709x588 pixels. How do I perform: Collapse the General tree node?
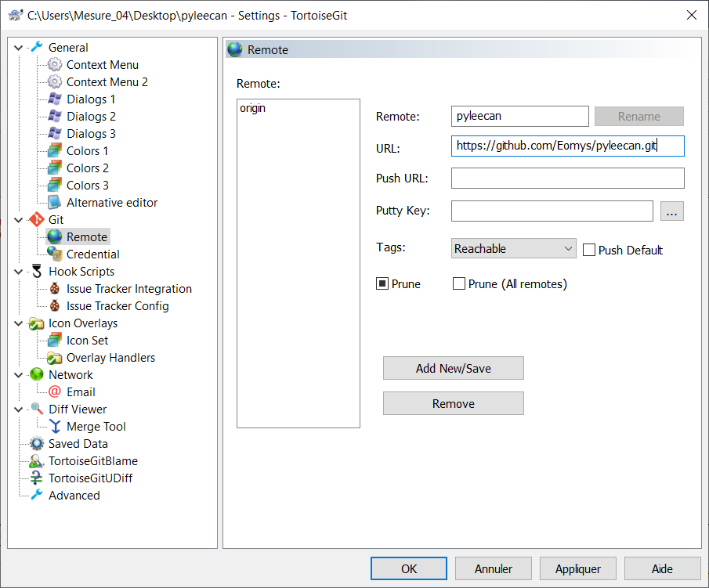pos(19,48)
